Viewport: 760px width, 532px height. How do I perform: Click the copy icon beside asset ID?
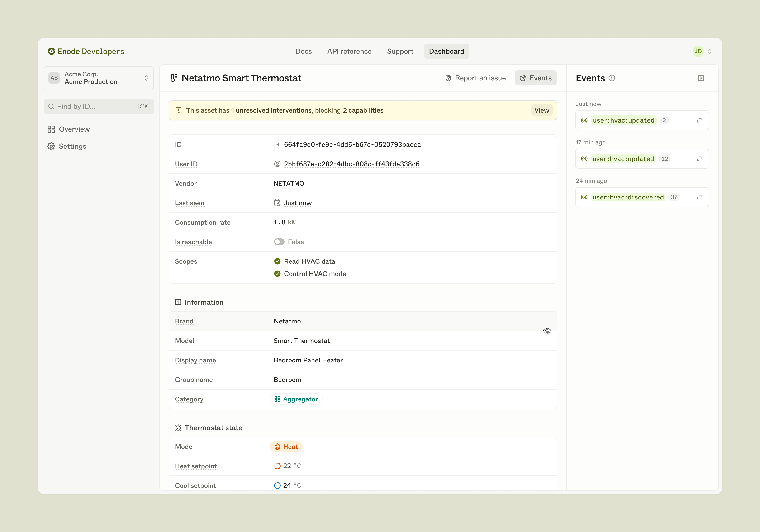[x=277, y=144]
